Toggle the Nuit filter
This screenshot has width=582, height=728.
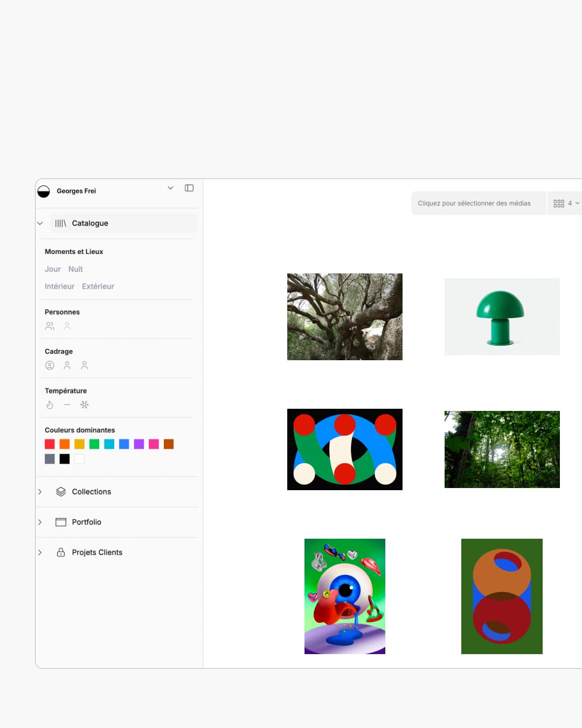(x=75, y=269)
